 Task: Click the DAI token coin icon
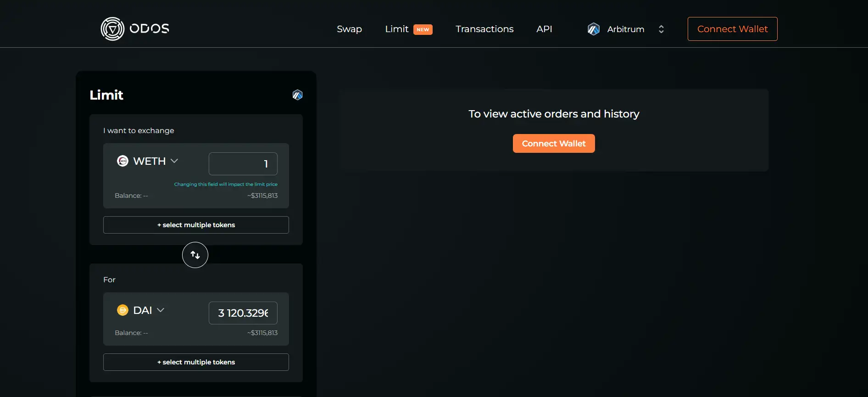tap(122, 310)
